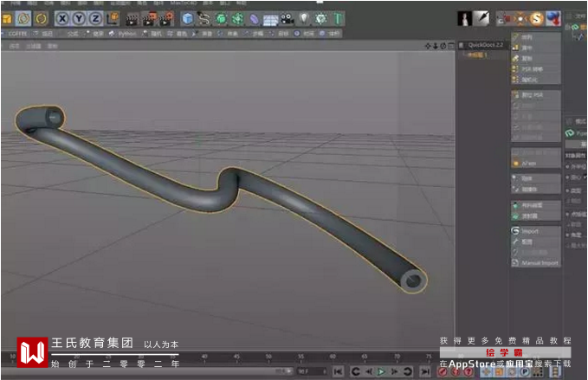This screenshot has height=380, width=588.
Task: Click the pen nib plugin icon
Action: click(x=481, y=19)
